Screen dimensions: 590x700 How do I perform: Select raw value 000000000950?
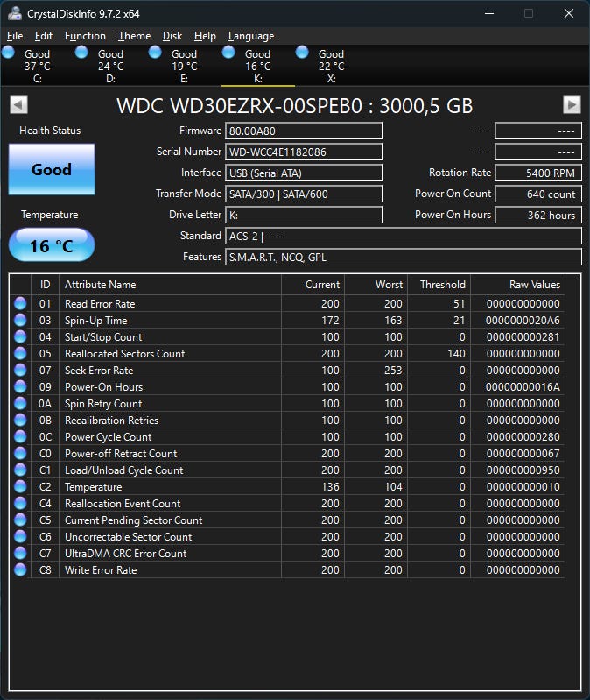tap(523, 470)
